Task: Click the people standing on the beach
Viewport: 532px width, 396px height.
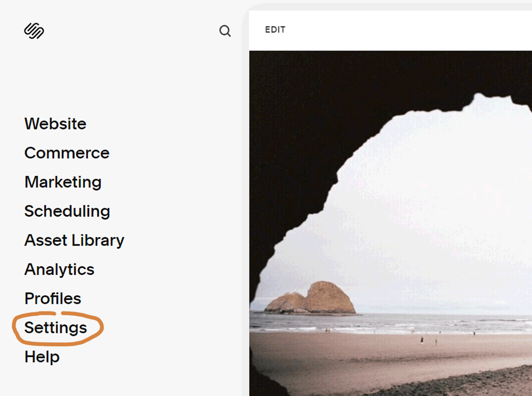Action: [429, 340]
